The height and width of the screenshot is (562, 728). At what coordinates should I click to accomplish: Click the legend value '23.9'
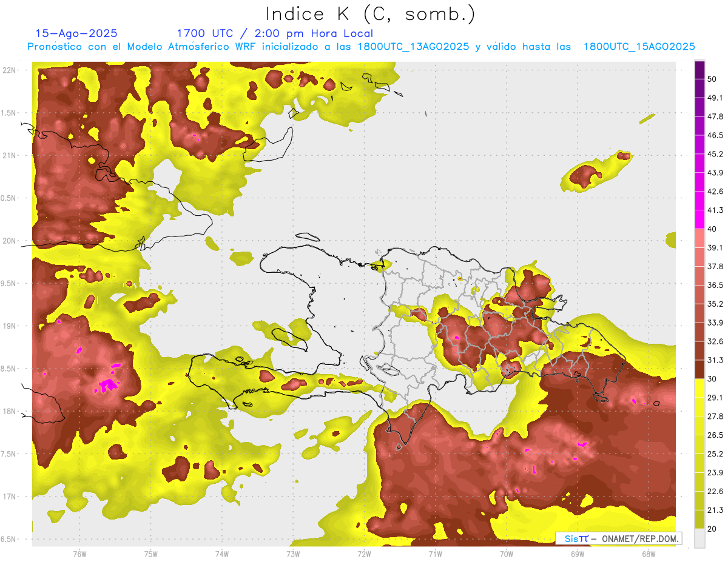[715, 473]
